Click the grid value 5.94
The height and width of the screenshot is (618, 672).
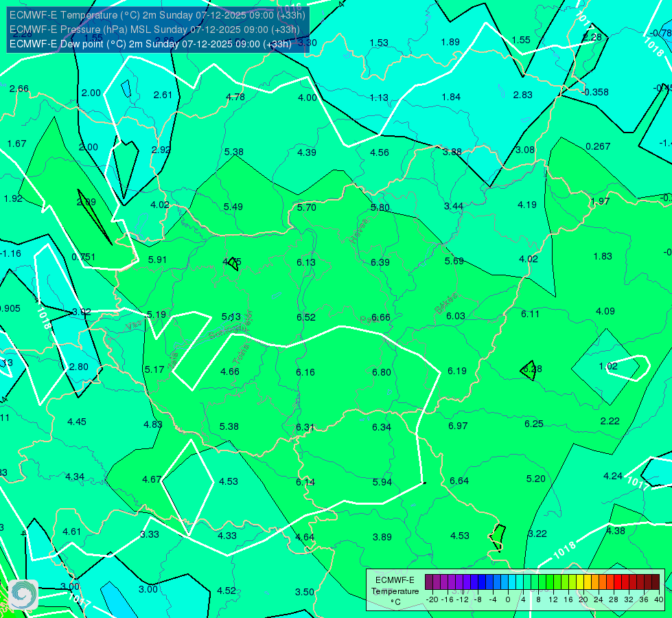tap(382, 483)
